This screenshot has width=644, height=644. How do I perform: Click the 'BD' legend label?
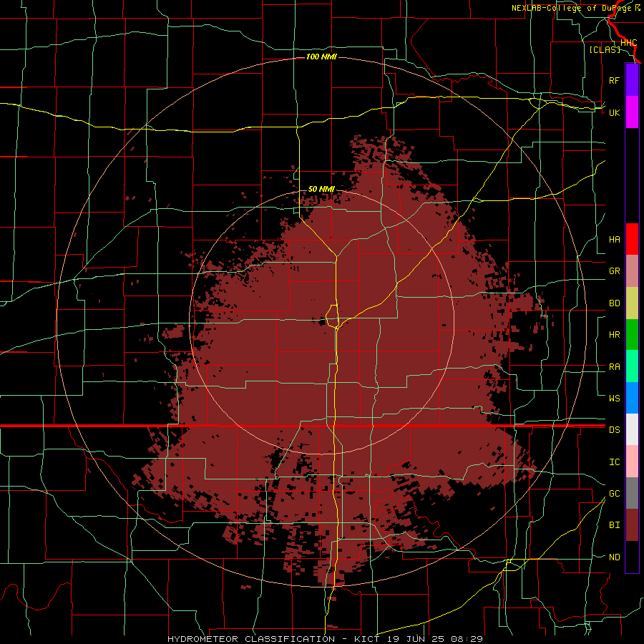point(614,303)
